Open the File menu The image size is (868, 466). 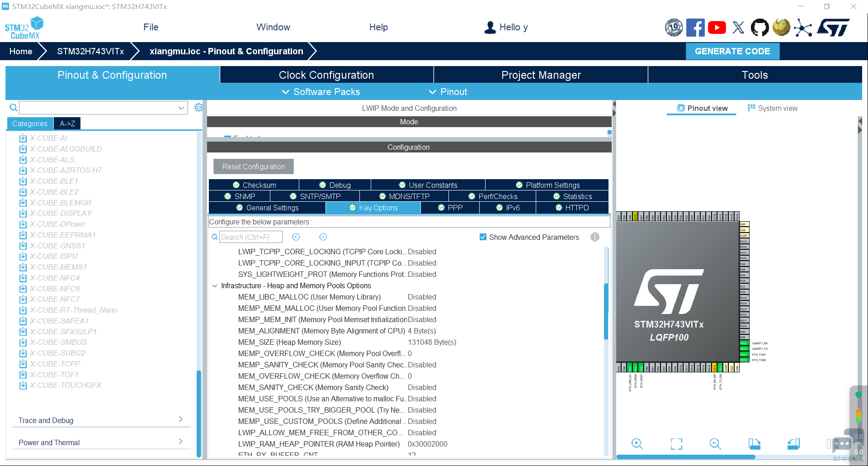151,27
